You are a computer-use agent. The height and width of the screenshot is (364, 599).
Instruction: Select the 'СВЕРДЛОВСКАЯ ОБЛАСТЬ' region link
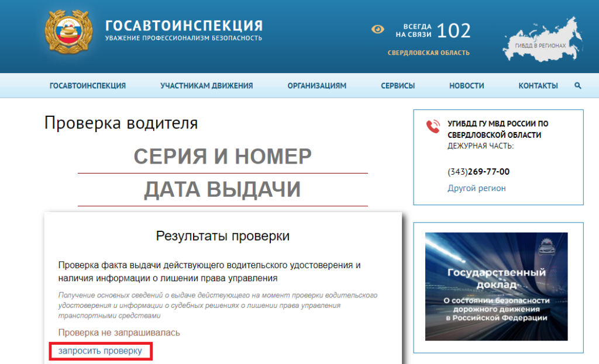[x=428, y=53]
